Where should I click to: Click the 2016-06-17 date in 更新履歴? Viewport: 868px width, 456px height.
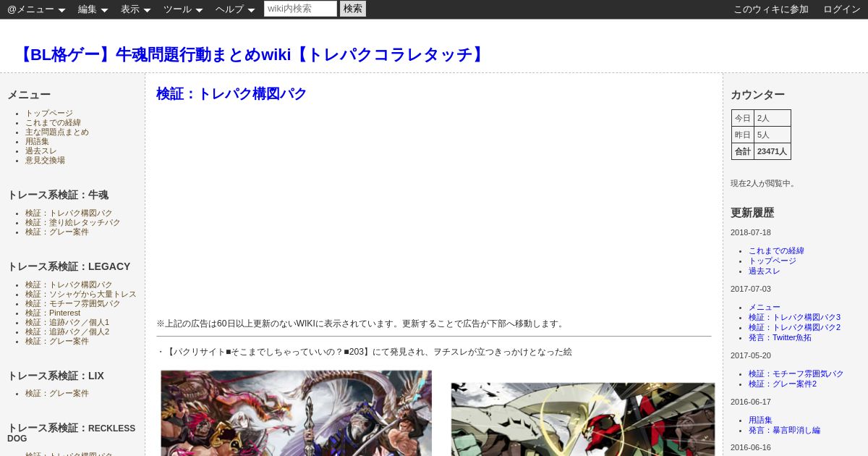pyautogui.click(x=751, y=402)
